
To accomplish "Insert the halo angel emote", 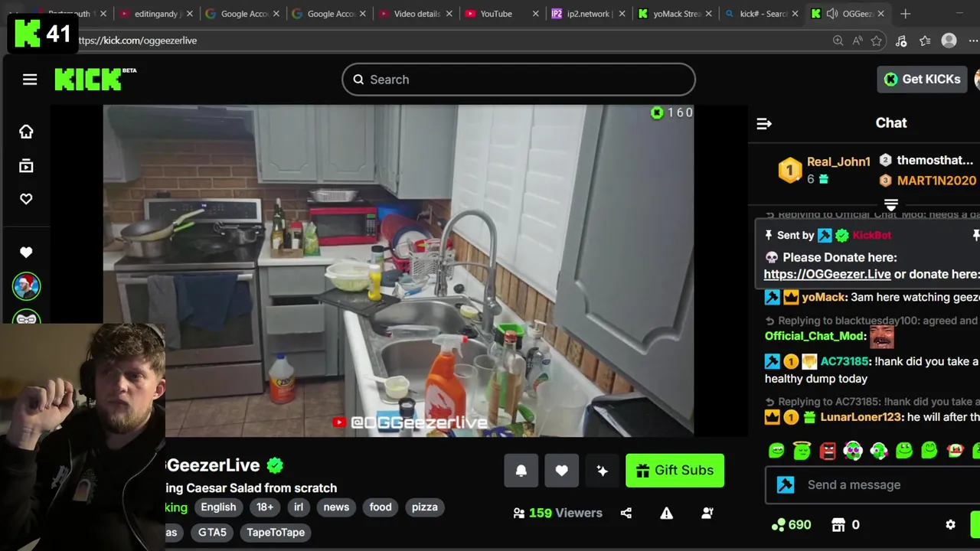I will 802,451.
